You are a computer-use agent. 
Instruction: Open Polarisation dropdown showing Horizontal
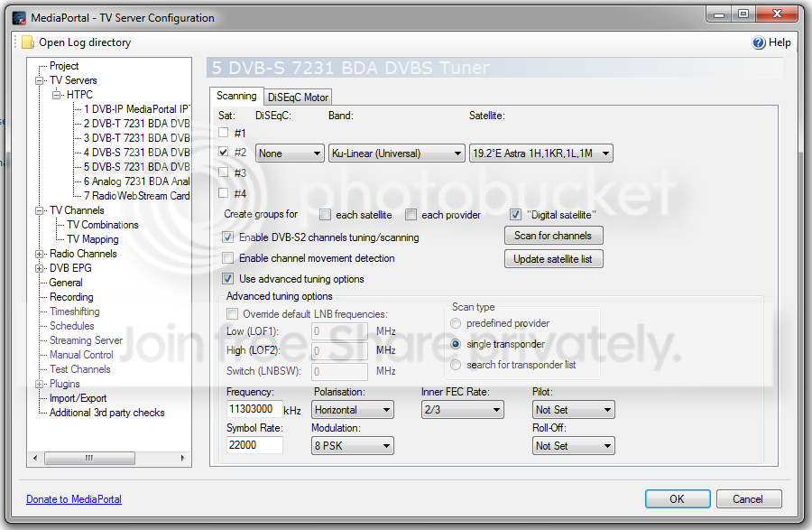coord(352,410)
